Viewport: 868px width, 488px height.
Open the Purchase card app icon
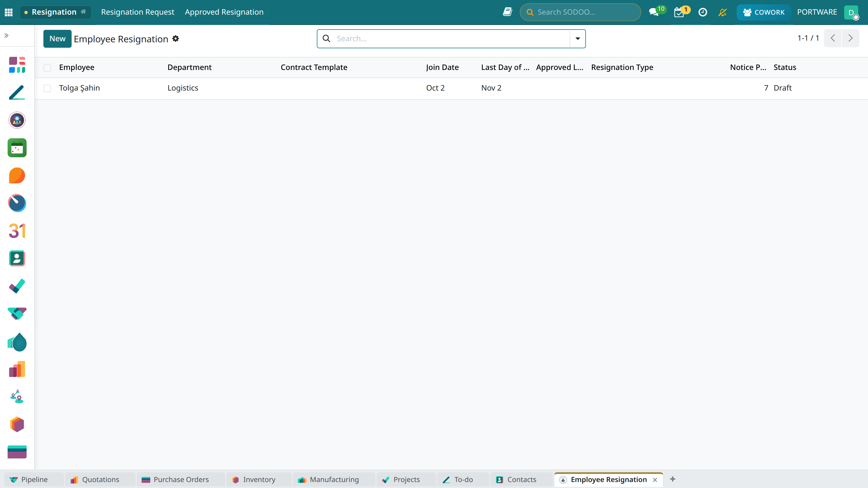click(x=17, y=452)
